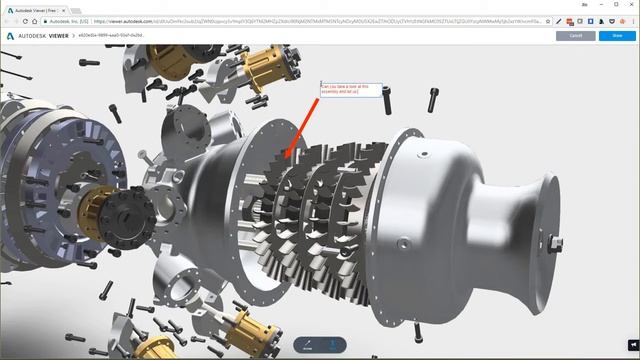The image size is (640, 360).
Task: Open the gray square browser extension
Action: coord(580,21)
